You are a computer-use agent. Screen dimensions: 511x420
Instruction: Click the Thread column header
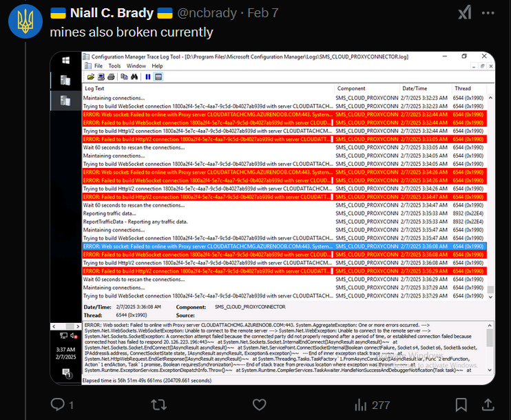(x=469, y=88)
